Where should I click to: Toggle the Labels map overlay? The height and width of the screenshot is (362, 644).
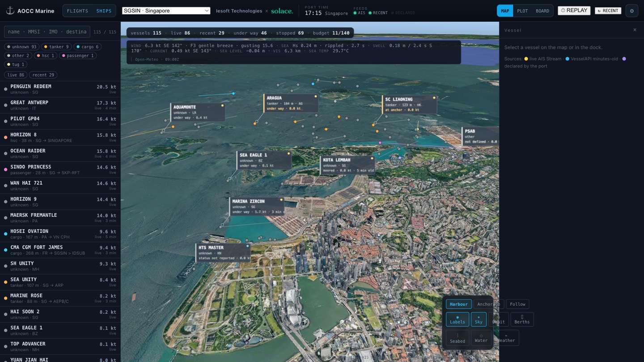coord(457,319)
